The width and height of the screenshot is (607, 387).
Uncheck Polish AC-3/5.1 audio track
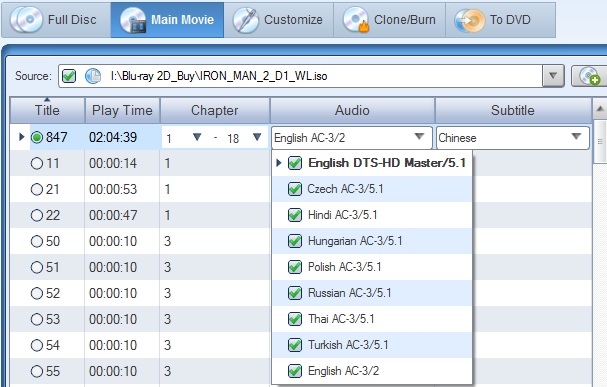[x=295, y=267]
